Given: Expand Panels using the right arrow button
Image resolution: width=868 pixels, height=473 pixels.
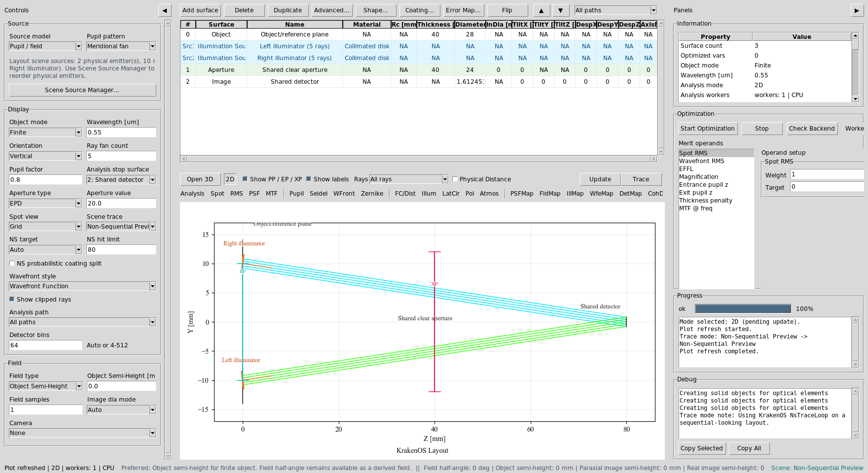Looking at the screenshot, I should click(857, 10).
